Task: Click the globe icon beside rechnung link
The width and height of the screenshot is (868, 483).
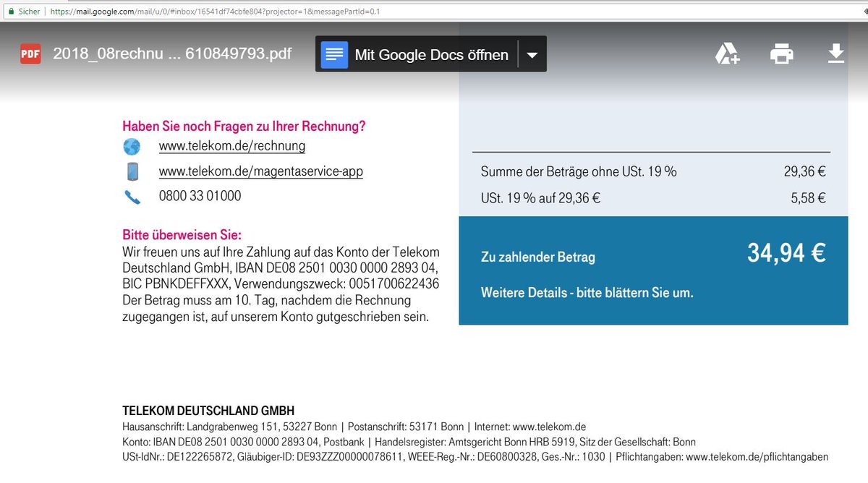Action: (132, 147)
